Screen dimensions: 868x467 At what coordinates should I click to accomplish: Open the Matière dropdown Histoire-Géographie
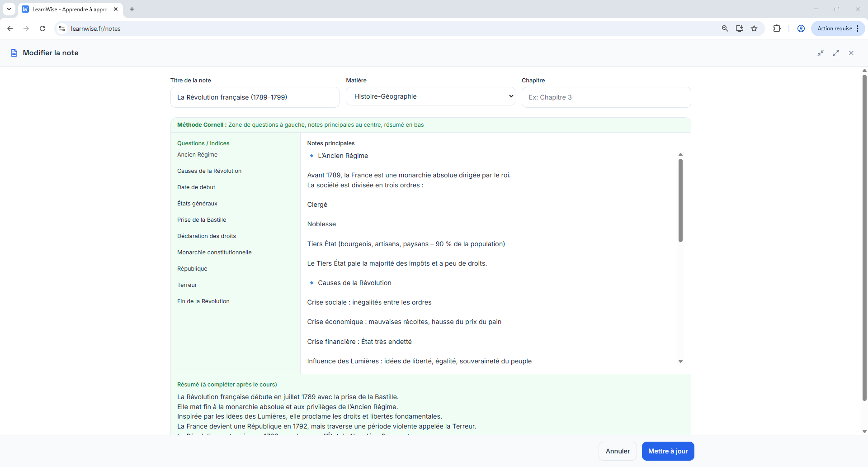430,96
